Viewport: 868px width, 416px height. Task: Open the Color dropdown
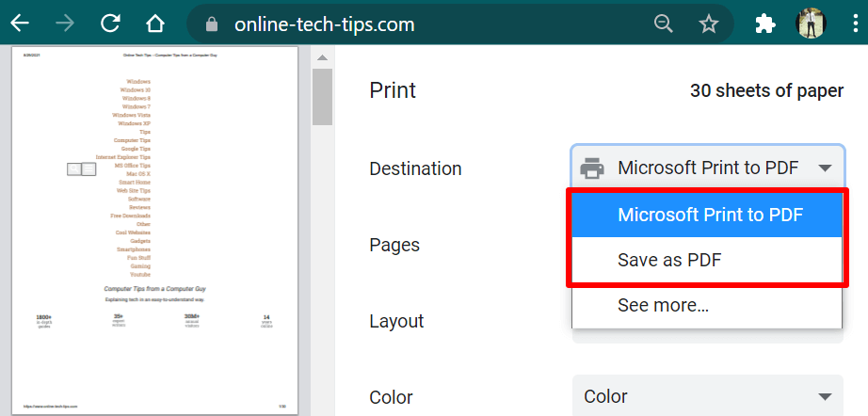pos(707,396)
